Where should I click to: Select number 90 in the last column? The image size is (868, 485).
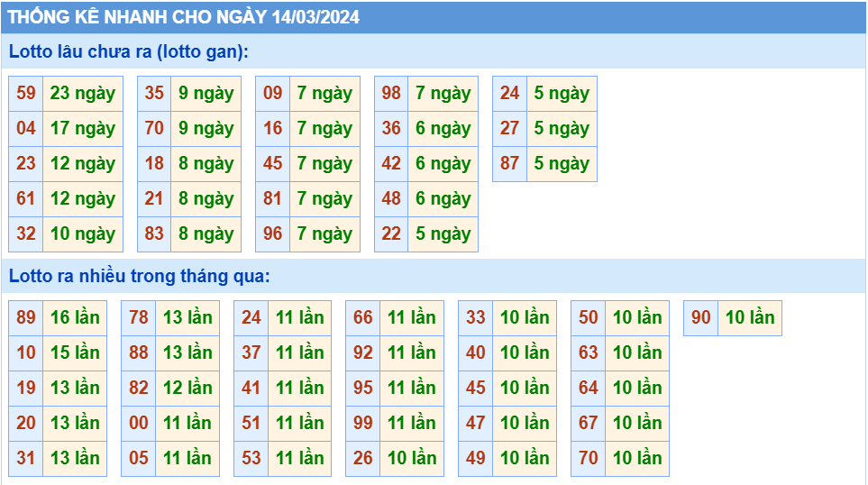click(700, 318)
